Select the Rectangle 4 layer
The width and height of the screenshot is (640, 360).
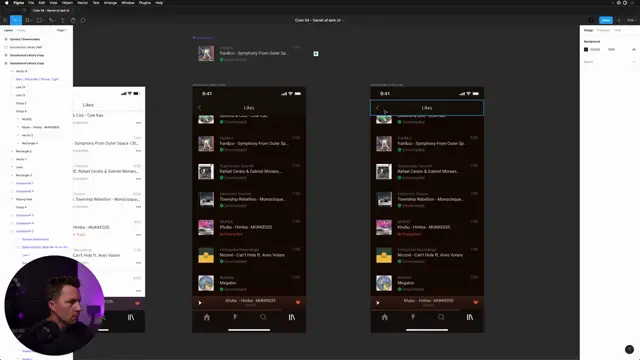coord(30,143)
